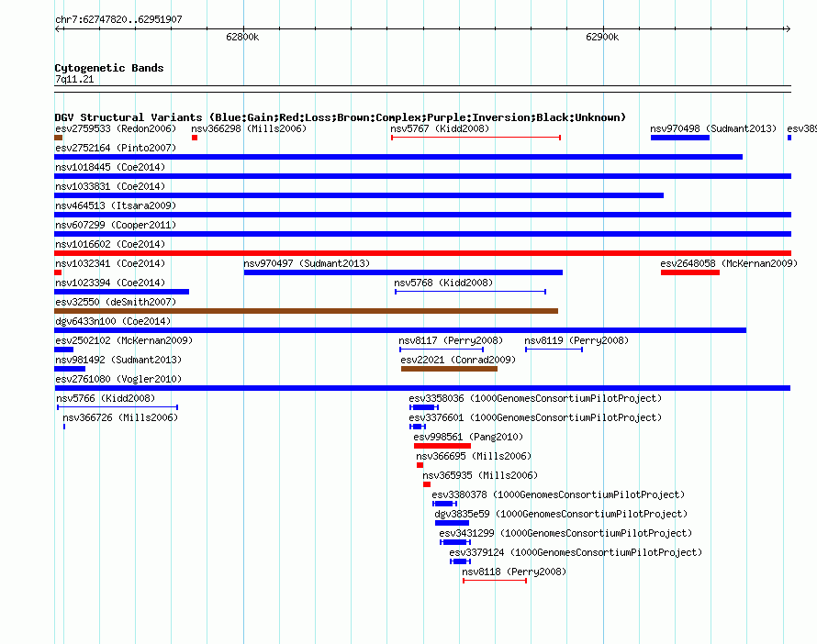The height and width of the screenshot is (644, 817).
Task: Click red glyph under nsv5767 (Kidd2008)
Action: 476,138
